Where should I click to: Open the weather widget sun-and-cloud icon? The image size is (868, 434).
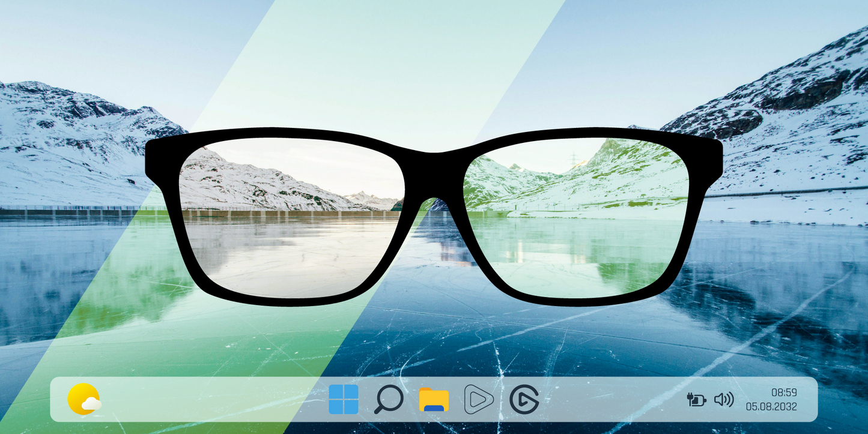point(83,399)
